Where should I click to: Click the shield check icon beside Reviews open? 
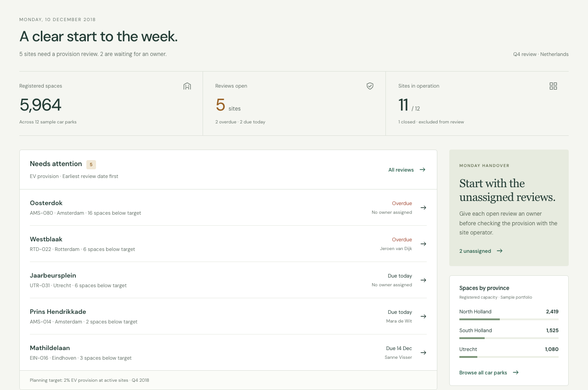[370, 86]
